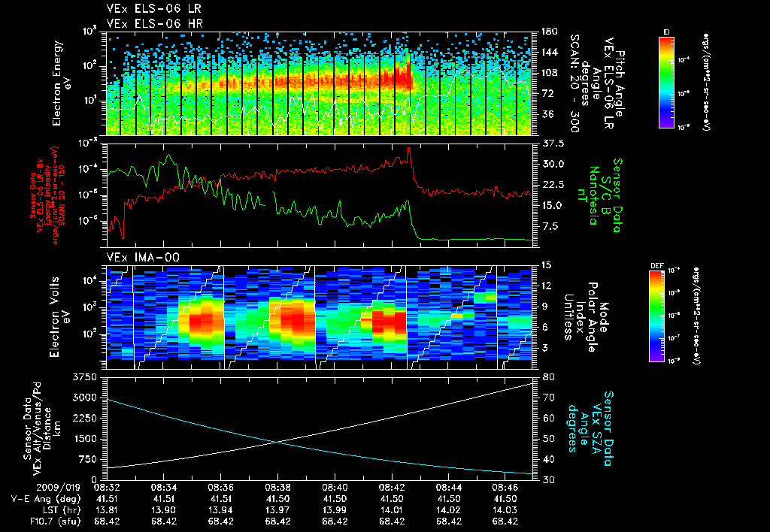Image resolution: width=770 pixels, height=532 pixels.
Task: Click the 37.5 nanotesla axis tick
Action: [553, 144]
